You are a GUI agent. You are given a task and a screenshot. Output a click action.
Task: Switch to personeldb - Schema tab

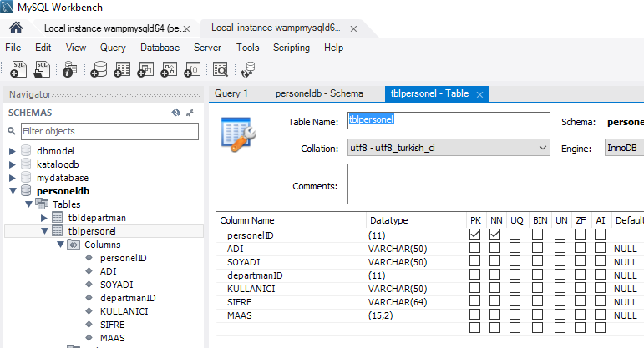(x=319, y=93)
